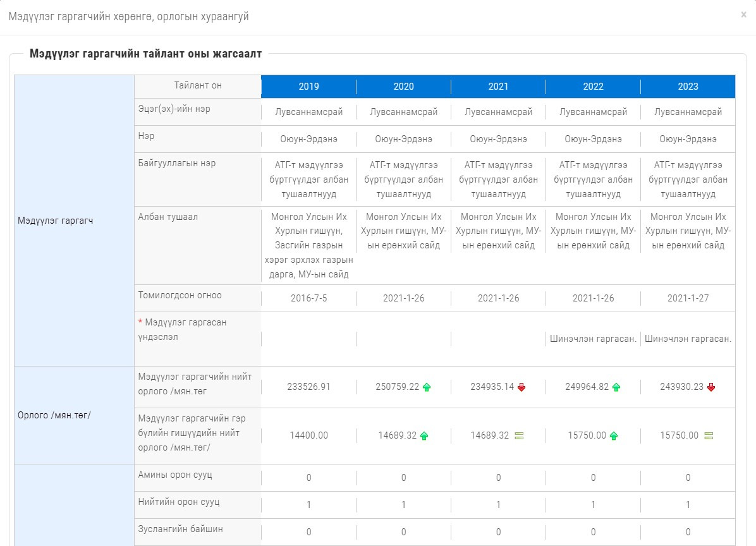Image resolution: width=756 pixels, height=546 pixels.
Task: Click red down arrow beside 234935.14
Action: click(x=521, y=387)
